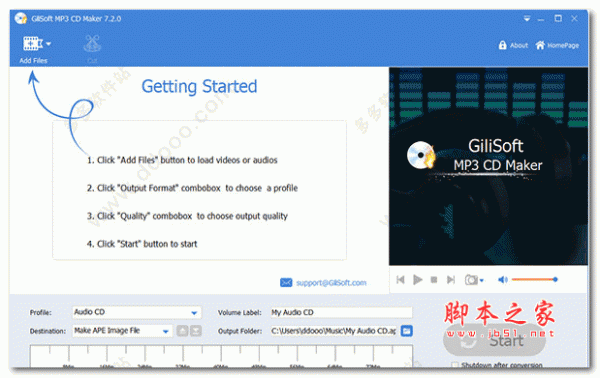Click the disc capacity timeline bar
Viewport: 600px width, 378px height.
pyautogui.click(x=221, y=357)
